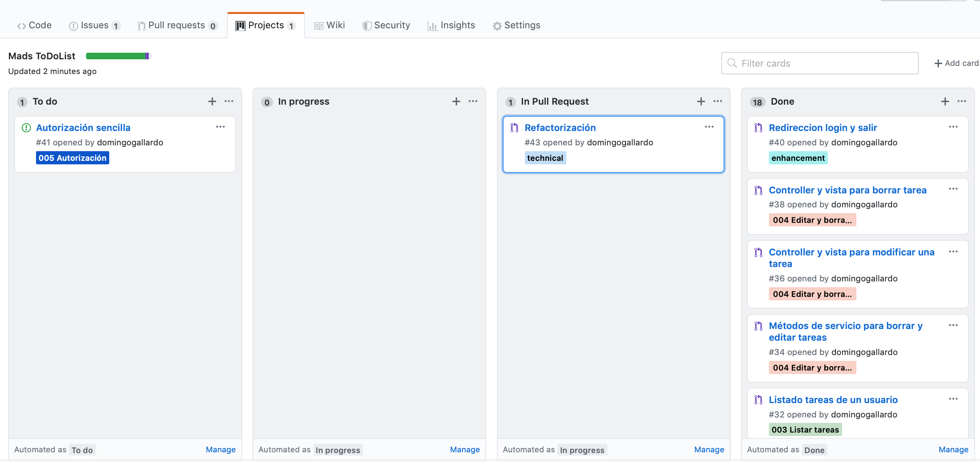The width and height of the screenshot is (980, 462).
Task: Open Listado tareas de un usuario link
Action: 833,400
